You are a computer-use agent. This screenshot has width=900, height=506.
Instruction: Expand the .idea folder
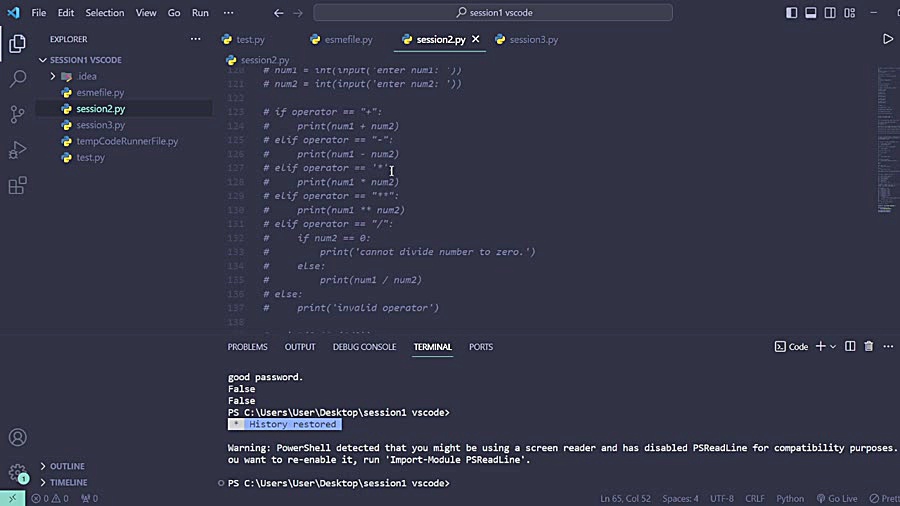(53, 76)
